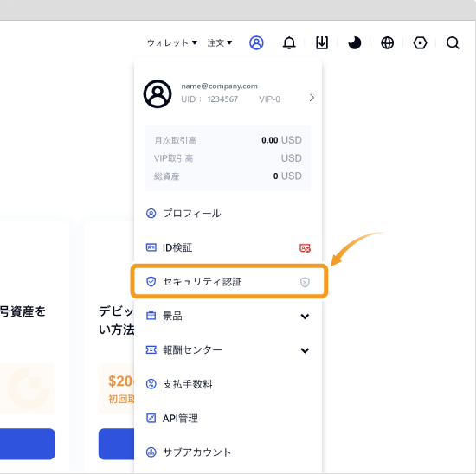Image resolution: width=476 pixels, height=474 pixels.
Task: Click UID 1234567 text
Action: 209,99
